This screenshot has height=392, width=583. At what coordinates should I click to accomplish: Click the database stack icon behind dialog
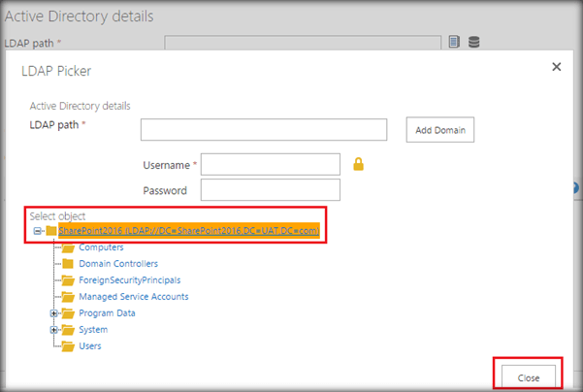click(x=473, y=42)
